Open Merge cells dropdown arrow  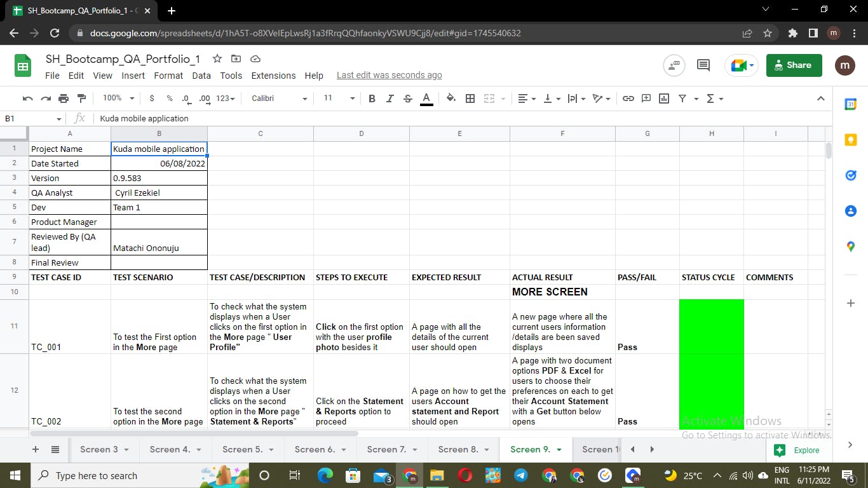click(503, 98)
